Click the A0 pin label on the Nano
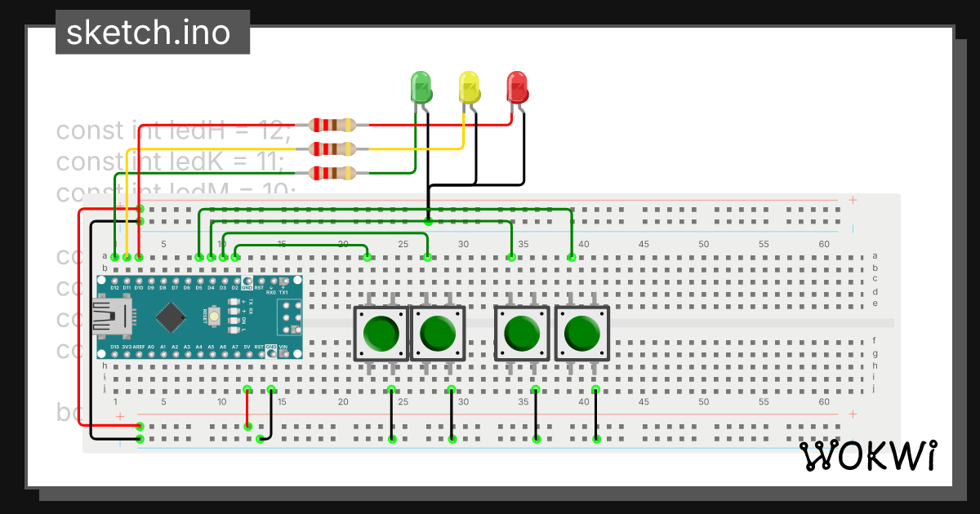This screenshot has width=980, height=514. [x=151, y=348]
